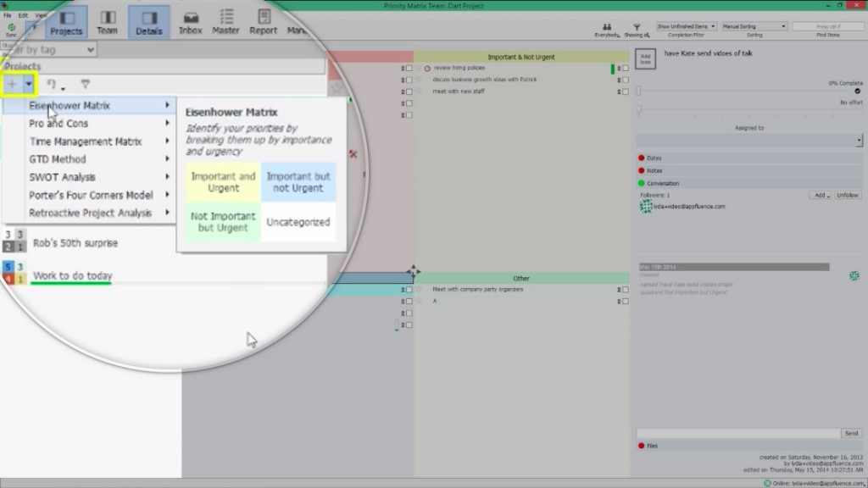Select SWOT Analysis template
The width and height of the screenshot is (868, 488).
(x=90, y=177)
